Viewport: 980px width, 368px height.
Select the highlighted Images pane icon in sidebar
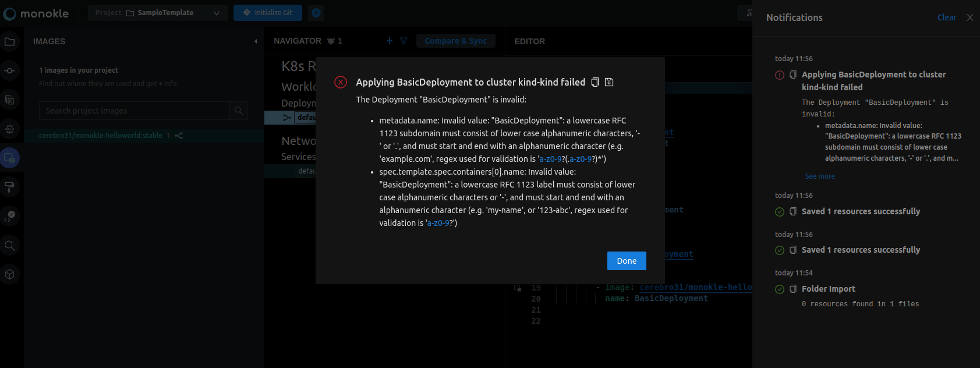pos(10,158)
